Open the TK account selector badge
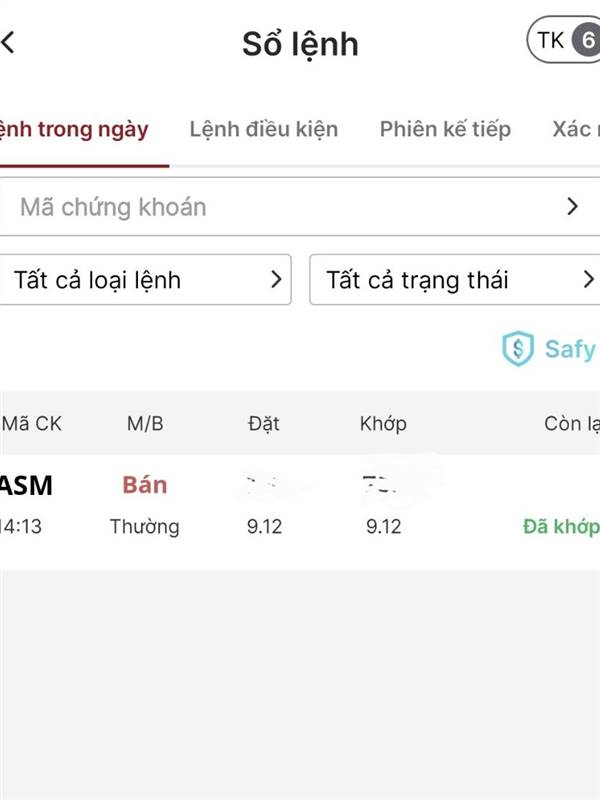600x800 pixels. click(x=565, y=41)
